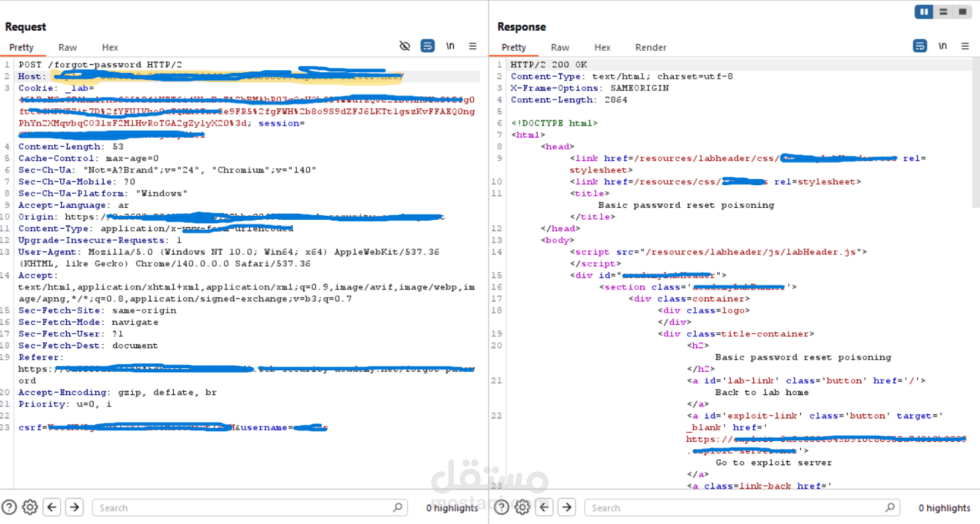Click Sec-Fetch-Site: same-origin header

[x=98, y=310]
